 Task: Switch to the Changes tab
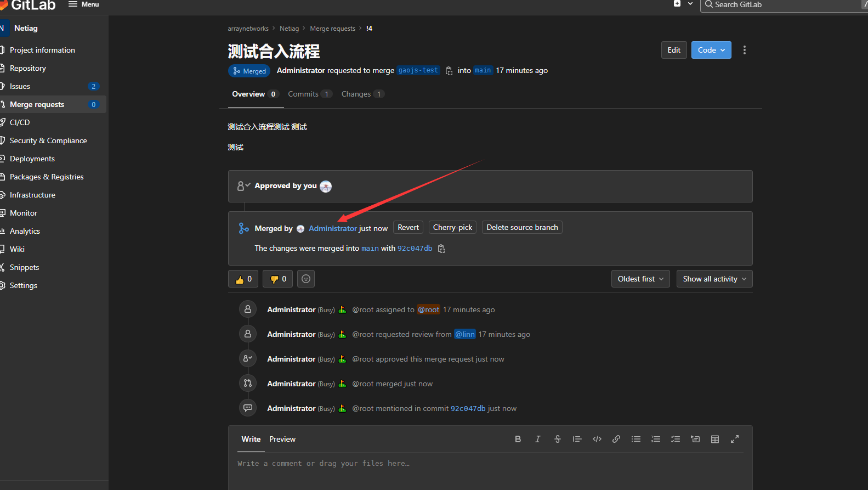tap(362, 94)
